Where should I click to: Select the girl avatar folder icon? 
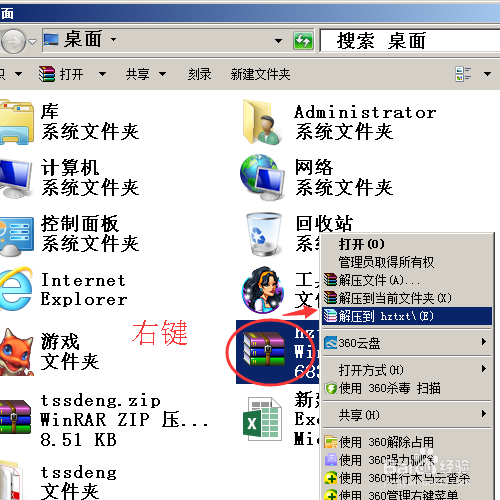[x=263, y=289]
